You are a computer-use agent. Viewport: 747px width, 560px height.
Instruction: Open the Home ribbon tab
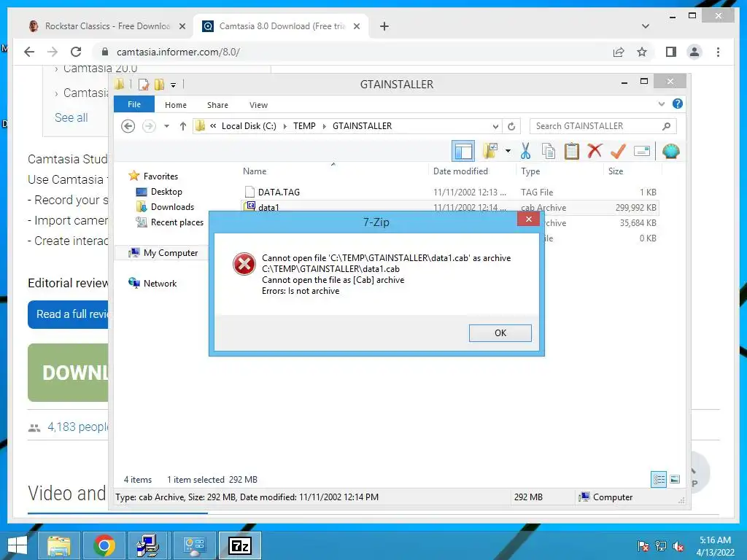[x=175, y=105]
